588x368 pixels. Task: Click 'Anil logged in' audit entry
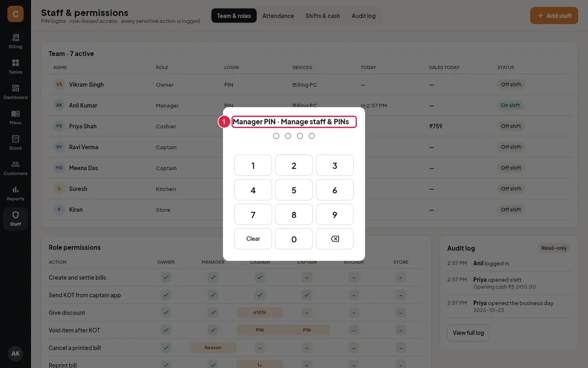pyautogui.click(x=491, y=263)
